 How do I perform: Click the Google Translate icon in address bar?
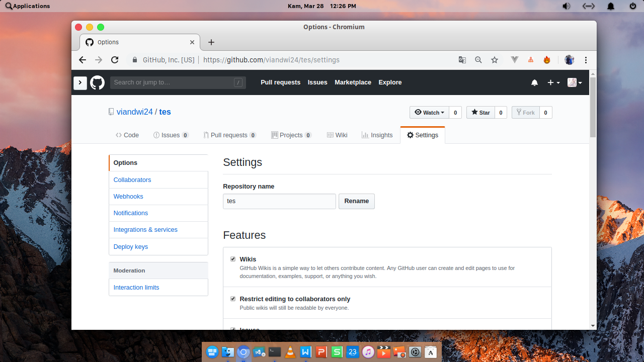tap(462, 60)
